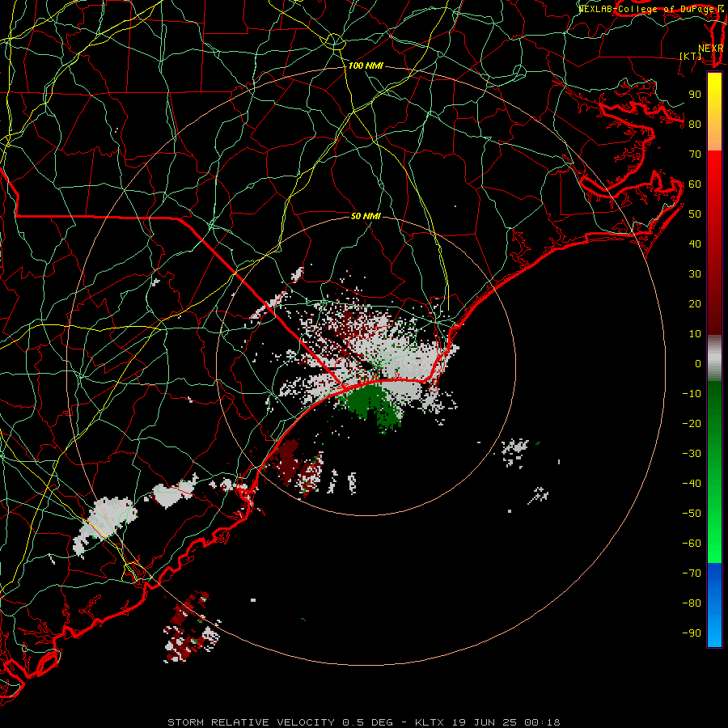Select the -60 value on velocity scale
Viewport: 728px width, 728px height.
tap(692, 544)
